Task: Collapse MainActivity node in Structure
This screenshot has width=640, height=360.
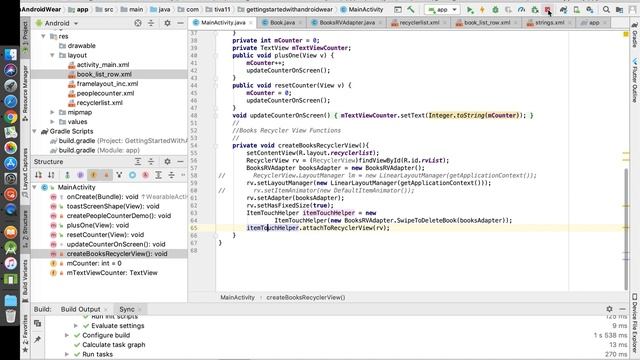Action: click(35, 187)
